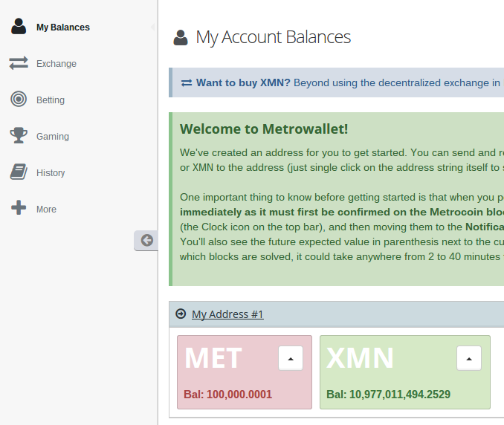
Task: Click the user icon beside My Account Balances
Action: (x=181, y=38)
